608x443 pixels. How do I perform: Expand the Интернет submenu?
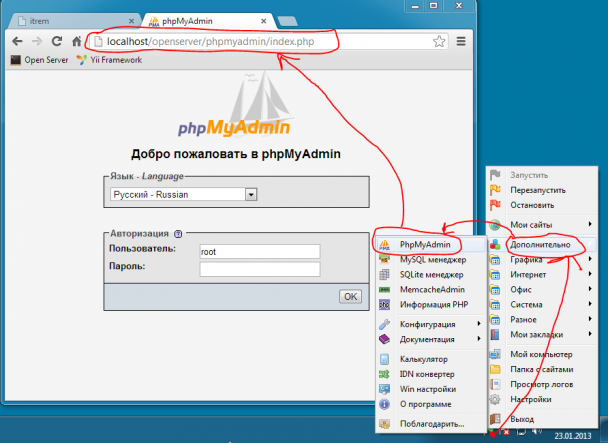(x=542, y=274)
